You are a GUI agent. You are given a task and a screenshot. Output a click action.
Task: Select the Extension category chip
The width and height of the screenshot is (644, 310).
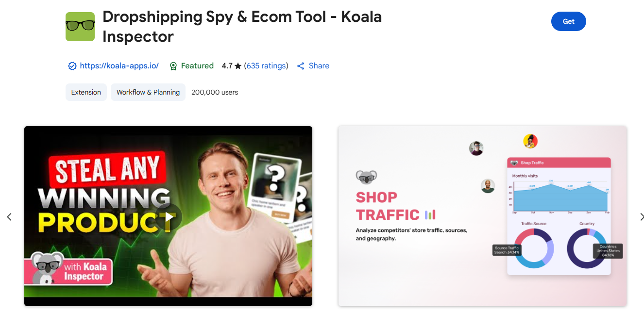(86, 92)
